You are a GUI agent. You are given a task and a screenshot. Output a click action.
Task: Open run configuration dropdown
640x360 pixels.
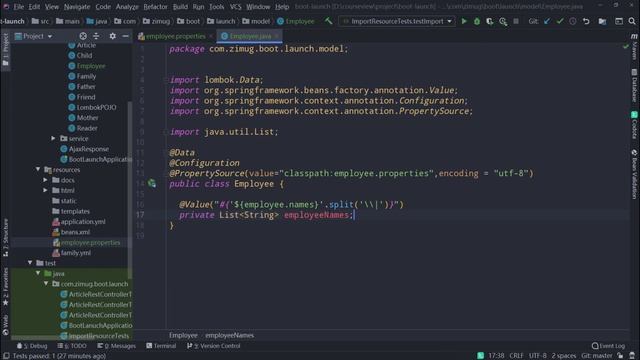click(x=397, y=21)
